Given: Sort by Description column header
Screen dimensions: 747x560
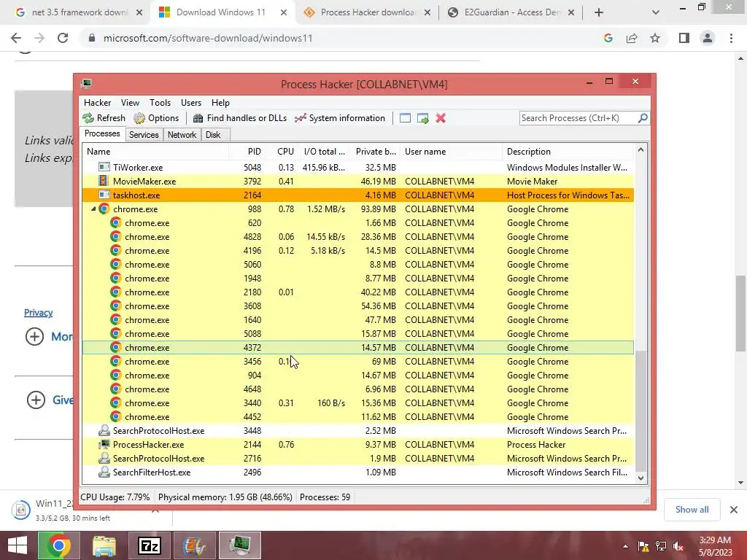Looking at the screenshot, I should tap(568, 152).
